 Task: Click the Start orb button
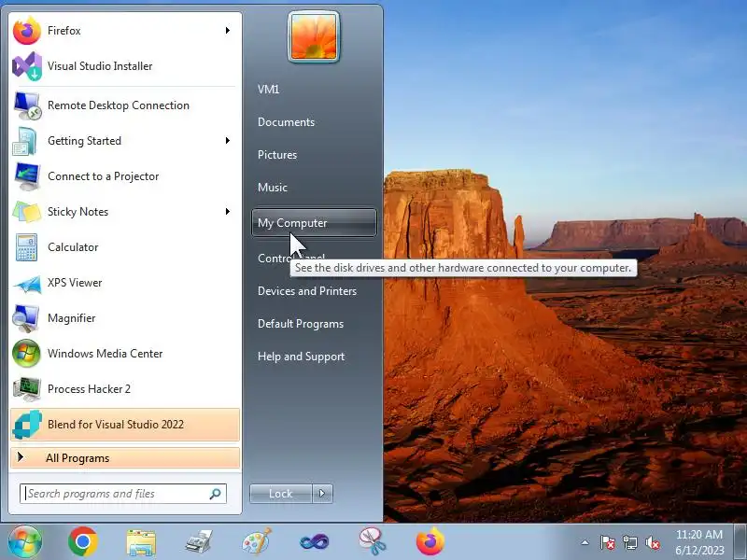(25, 541)
